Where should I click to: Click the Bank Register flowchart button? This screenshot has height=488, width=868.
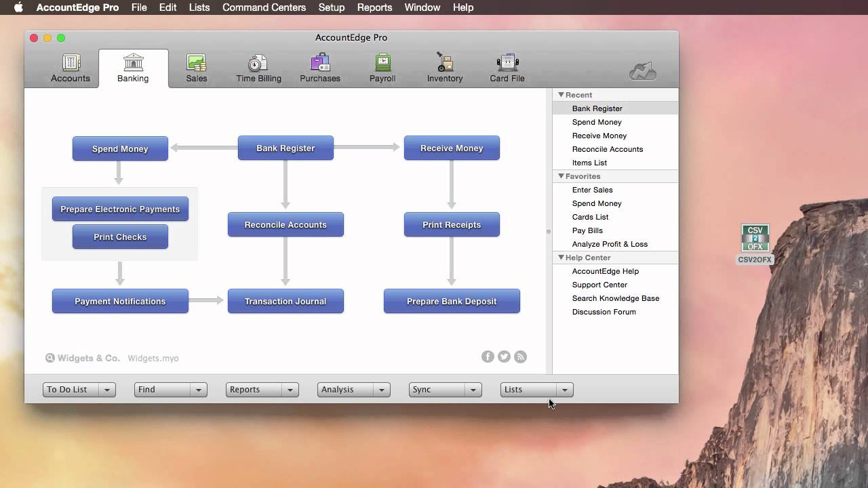(285, 148)
